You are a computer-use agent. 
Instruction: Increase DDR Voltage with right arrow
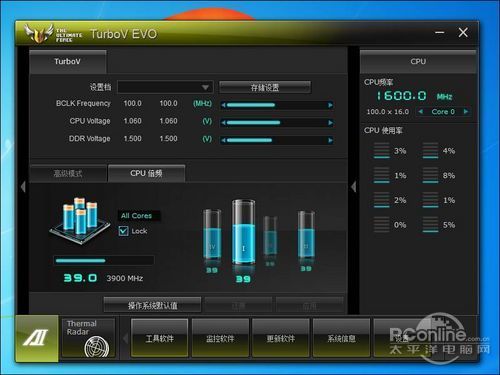click(330, 140)
